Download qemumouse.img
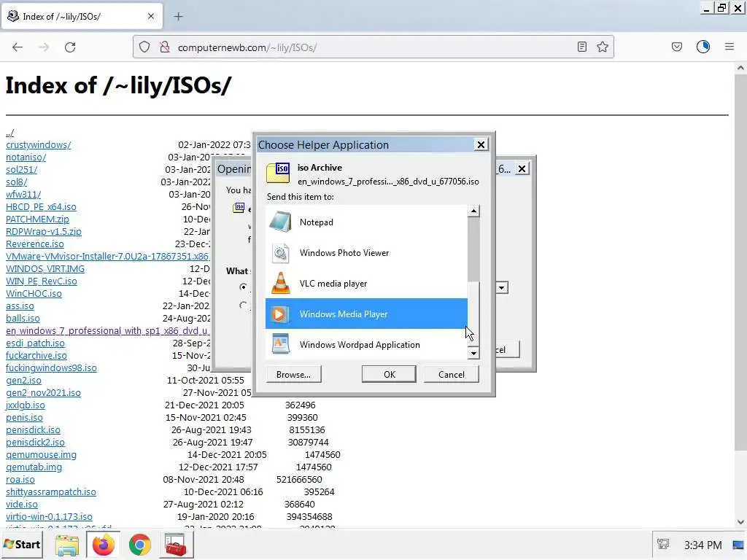Viewport: 747px width, 560px height. click(x=41, y=454)
